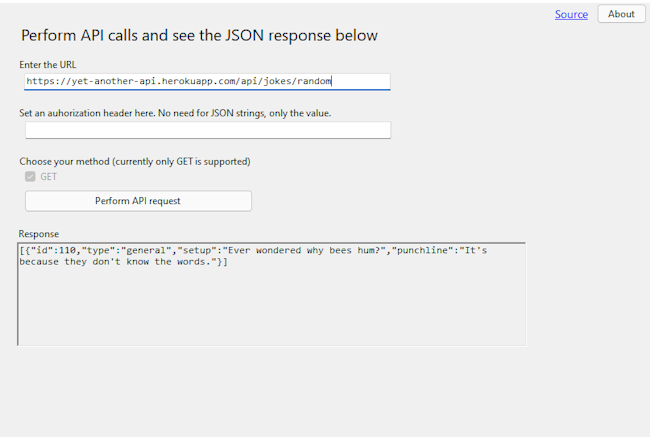Image resolution: width=650 pixels, height=437 pixels.
Task: Click the GET label text
Action: [49, 177]
